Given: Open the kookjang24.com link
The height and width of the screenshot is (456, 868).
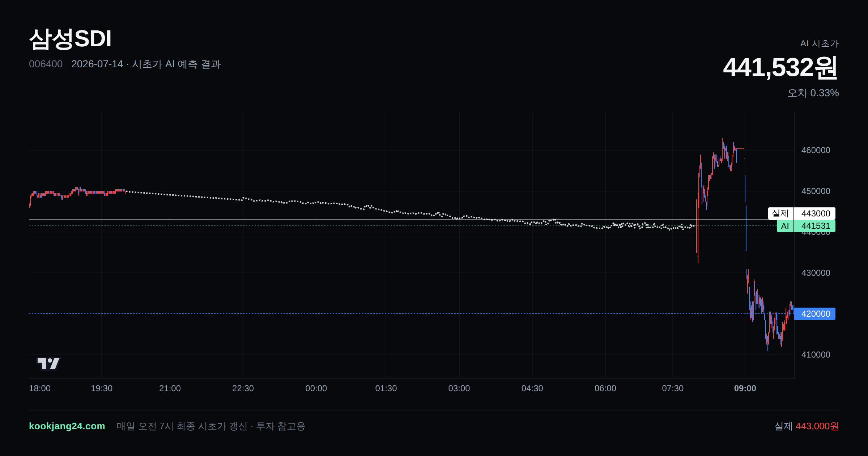Looking at the screenshot, I should (67, 426).
